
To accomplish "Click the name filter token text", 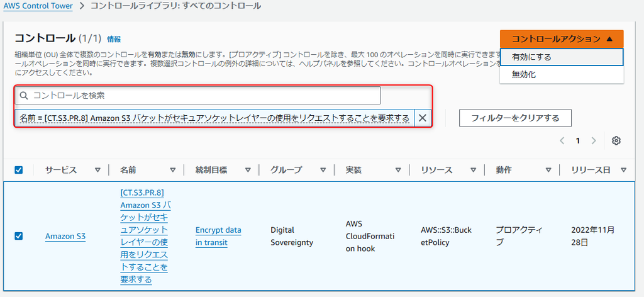I will (214, 118).
